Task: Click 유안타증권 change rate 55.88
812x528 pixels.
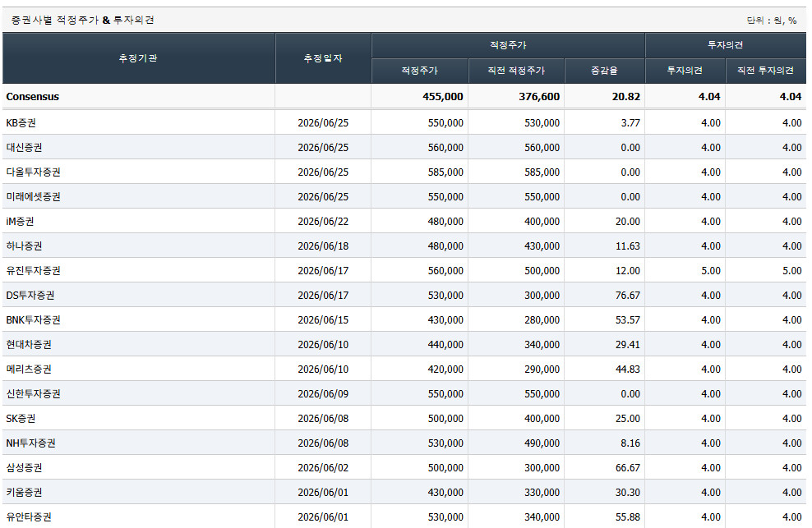Action: coord(628,517)
